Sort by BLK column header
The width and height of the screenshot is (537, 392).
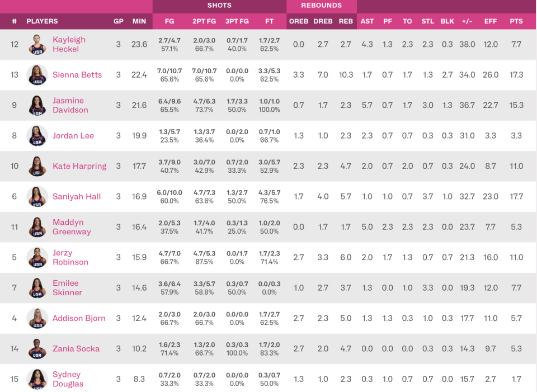(x=447, y=21)
